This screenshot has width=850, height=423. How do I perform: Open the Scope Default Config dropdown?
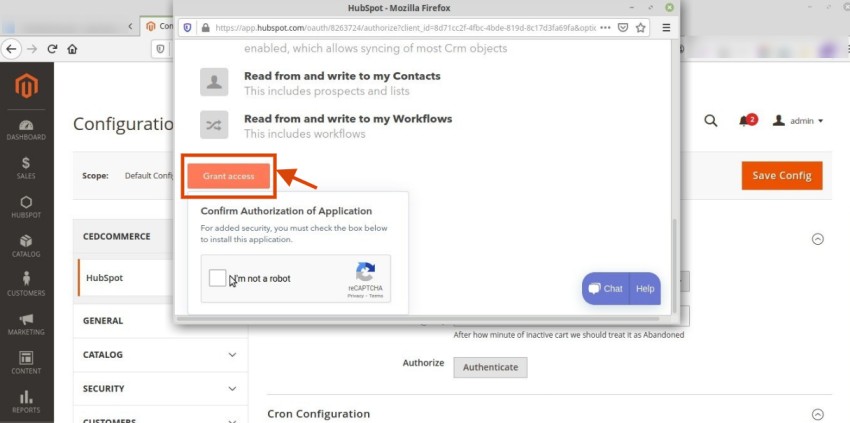148,176
